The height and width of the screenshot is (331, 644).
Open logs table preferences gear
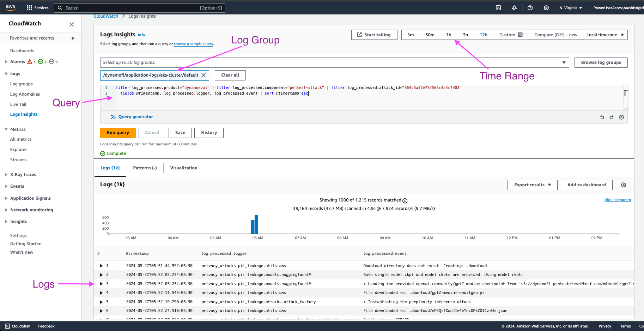624,185
